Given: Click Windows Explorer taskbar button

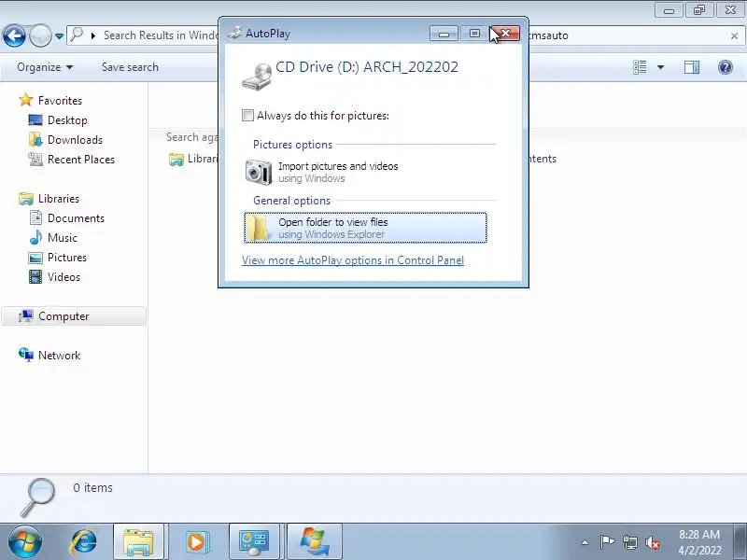Looking at the screenshot, I should 138,542.
